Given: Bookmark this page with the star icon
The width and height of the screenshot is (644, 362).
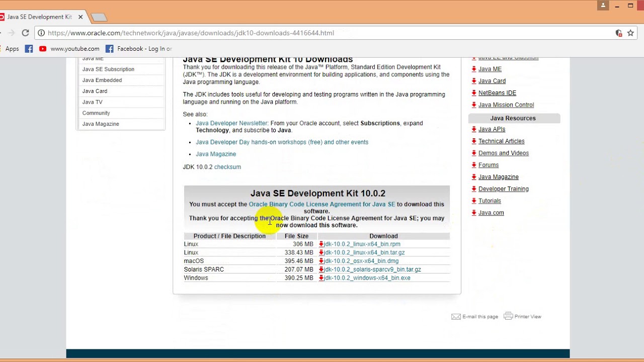Looking at the screenshot, I should (630, 33).
